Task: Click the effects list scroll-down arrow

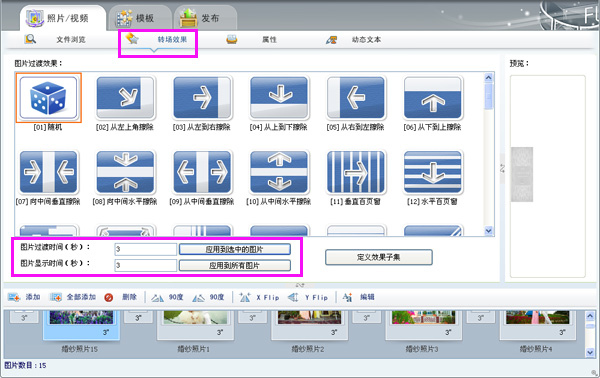Action: pyautogui.click(x=489, y=230)
